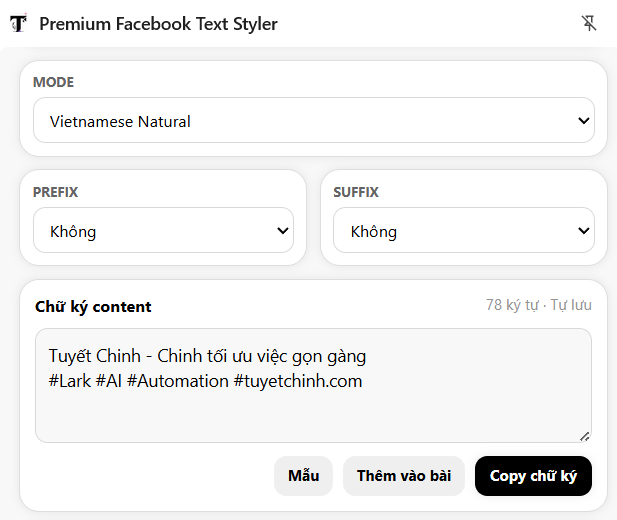
Task: Click the PREFIX label
Action: click(x=55, y=192)
